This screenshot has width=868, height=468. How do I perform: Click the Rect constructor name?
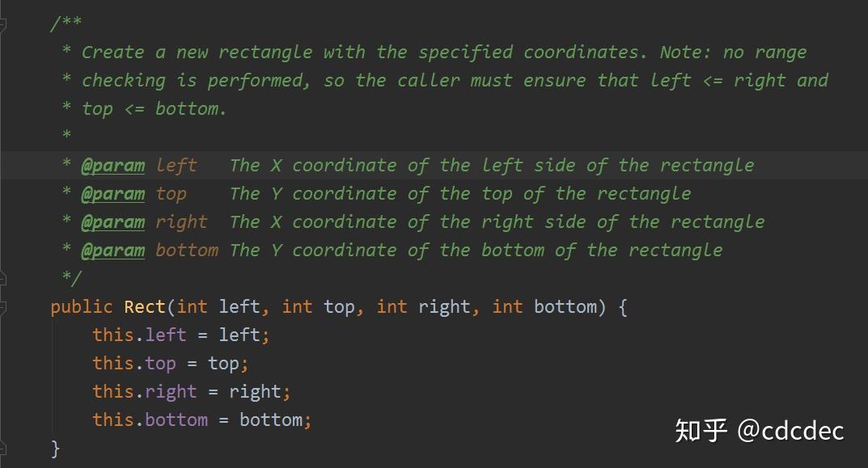145,307
